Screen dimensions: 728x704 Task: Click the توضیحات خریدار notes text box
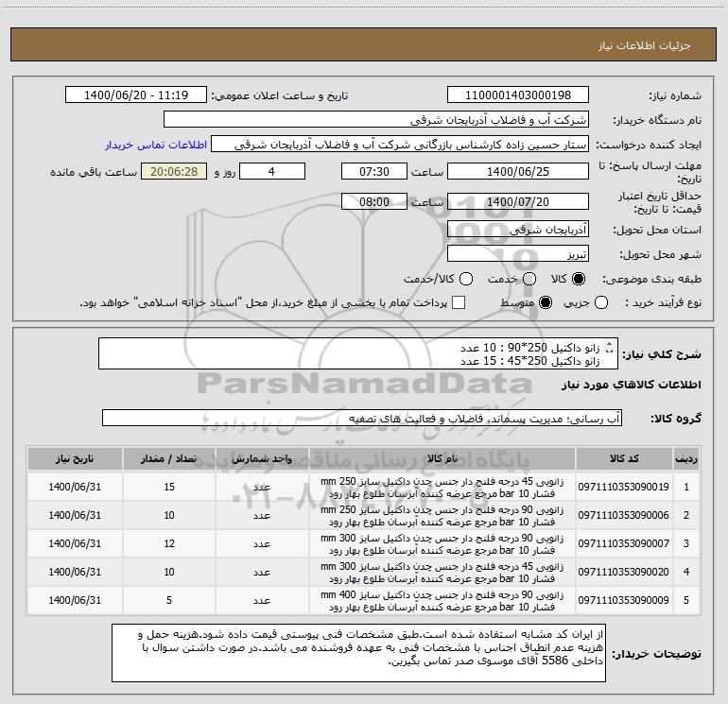point(358,653)
